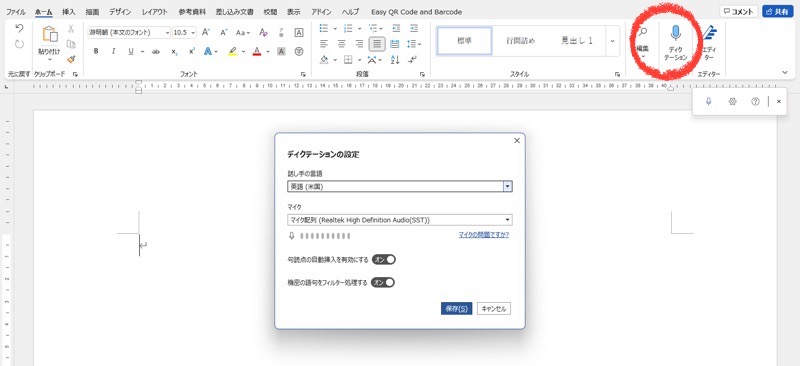
Task: Show paragraph marks icon
Action: [413, 60]
